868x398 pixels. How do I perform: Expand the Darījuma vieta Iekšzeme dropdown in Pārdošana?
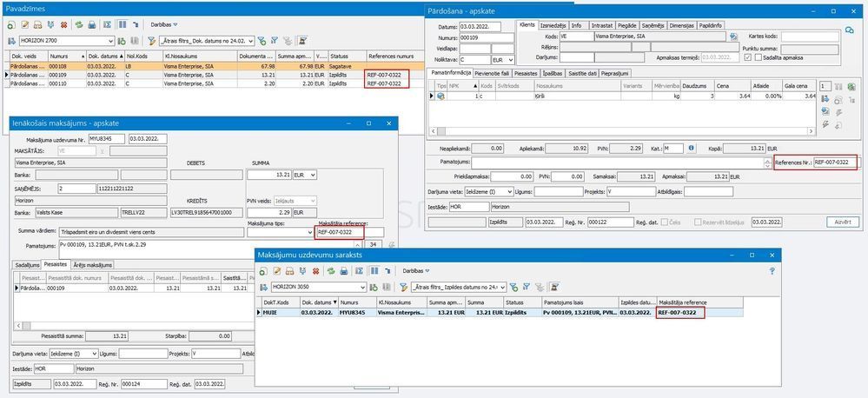tap(509, 191)
